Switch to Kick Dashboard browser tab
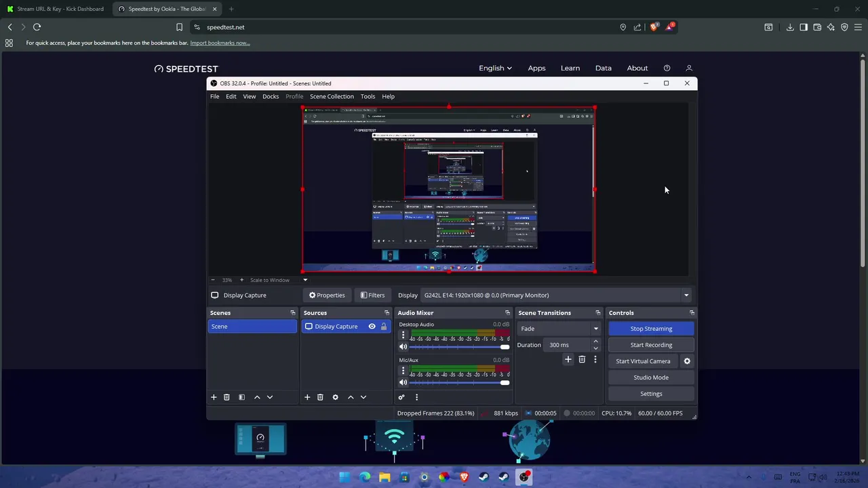 56,9
